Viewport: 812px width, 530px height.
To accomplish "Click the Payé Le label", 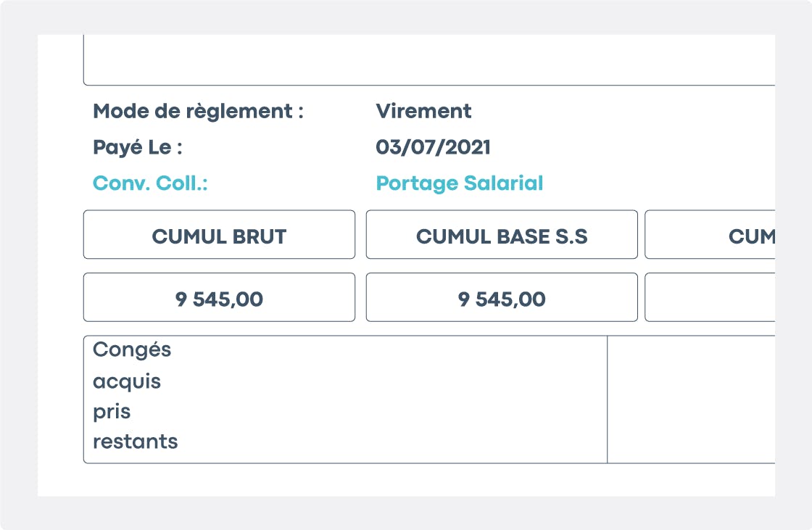I will coord(138,148).
